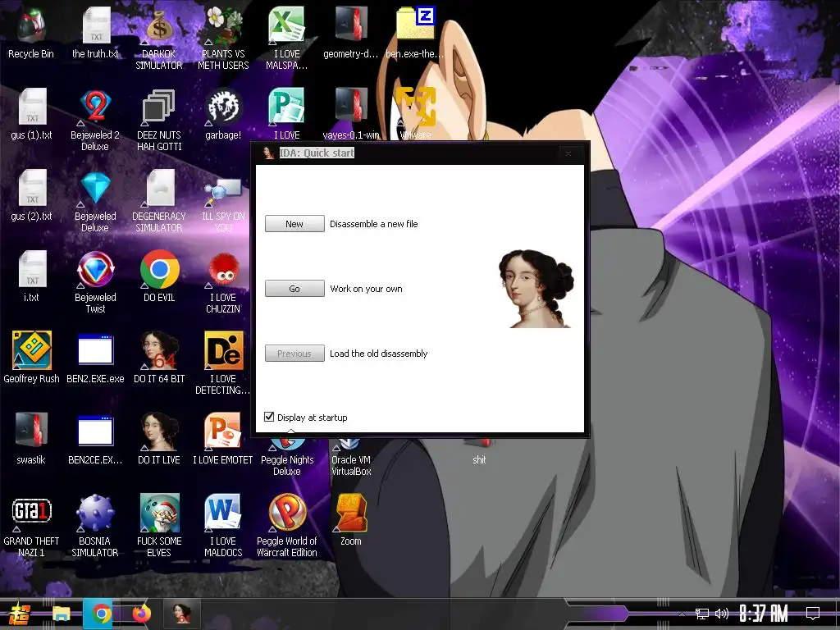Open the network tray icon
Image resolution: width=840 pixels, height=630 pixels.
[x=702, y=614]
